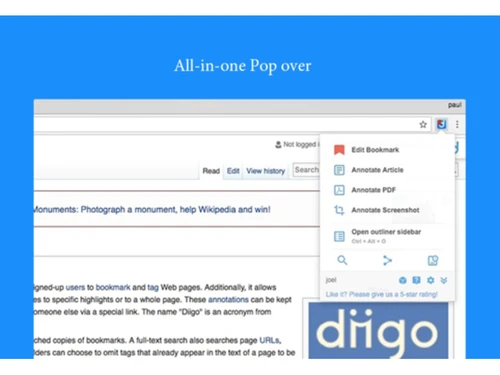This screenshot has width=500, height=375.
Task: Switch to the Edit tab
Action: pos(233,171)
